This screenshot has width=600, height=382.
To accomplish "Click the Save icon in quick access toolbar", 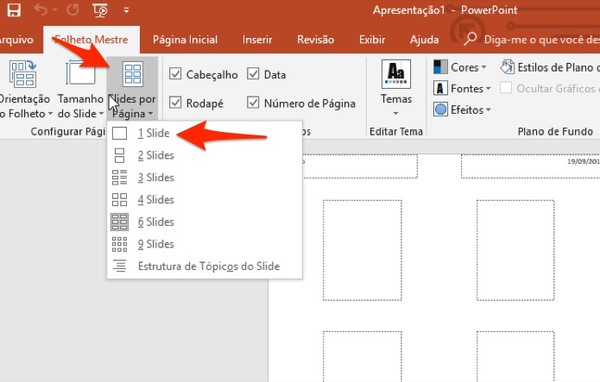I will point(14,10).
